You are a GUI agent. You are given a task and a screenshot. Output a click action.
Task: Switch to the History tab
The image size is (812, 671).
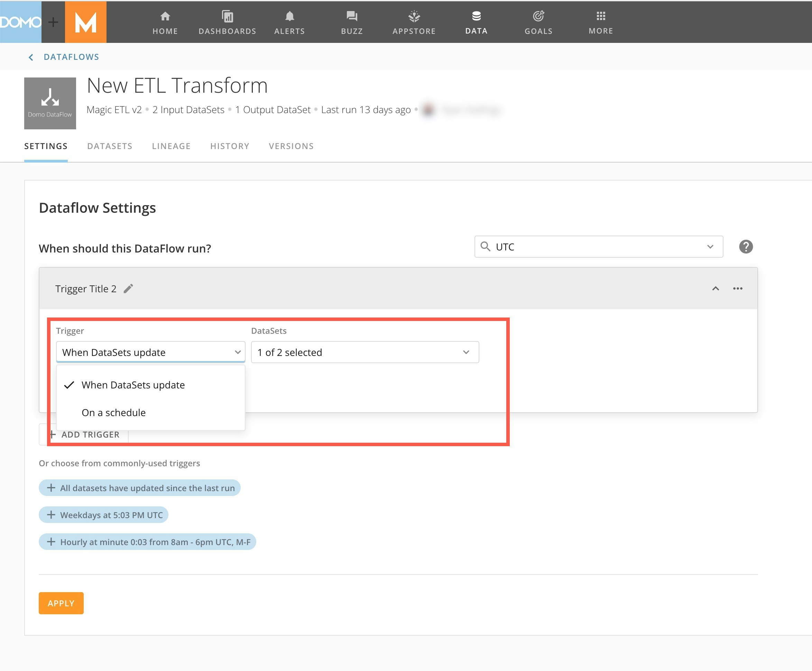(230, 146)
